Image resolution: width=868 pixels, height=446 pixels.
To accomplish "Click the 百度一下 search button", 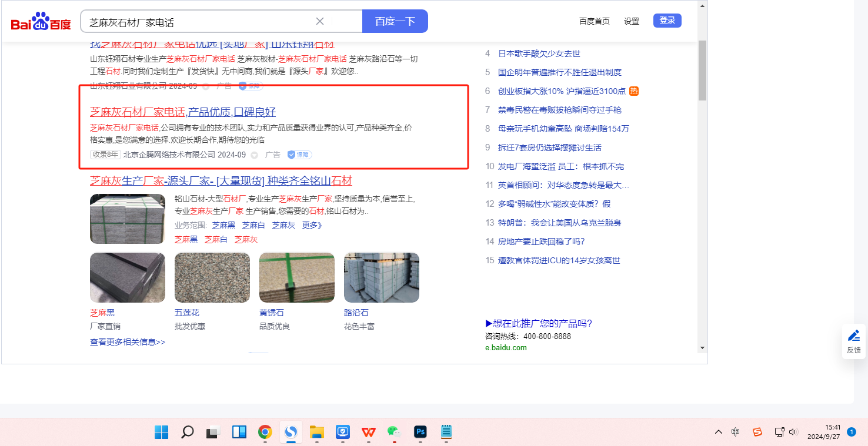I will coord(395,22).
